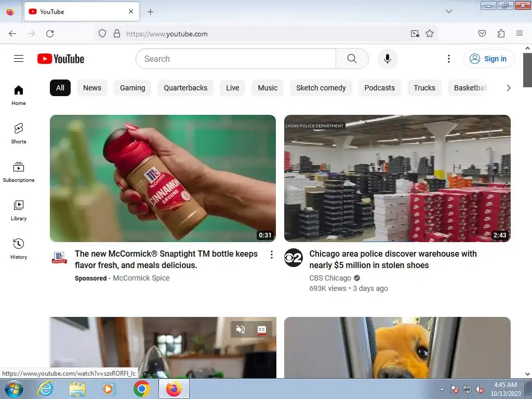This screenshot has width=532, height=399.
Task: Open Save to Pocket icon
Action: pos(482,33)
